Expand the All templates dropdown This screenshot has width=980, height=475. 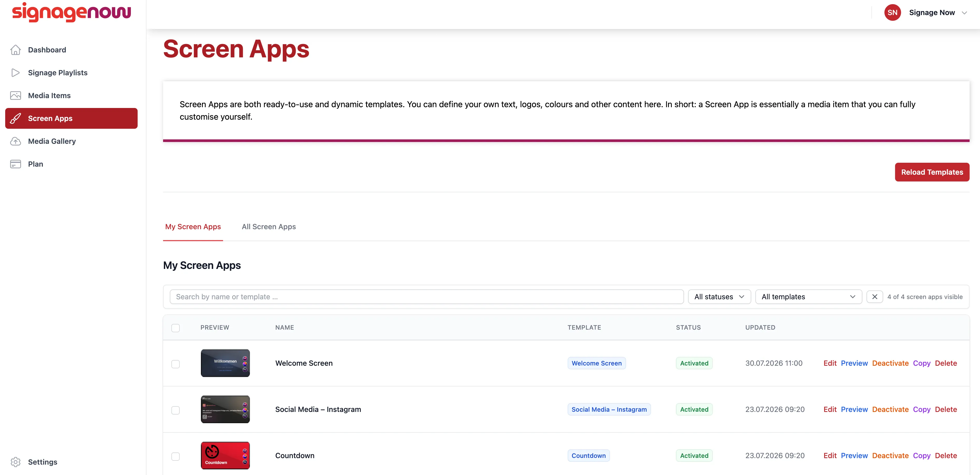pos(808,297)
